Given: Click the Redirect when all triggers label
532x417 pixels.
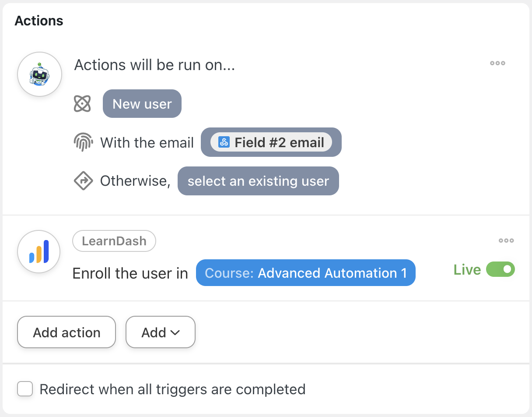Looking at the screenshot, I should pyautogui.click(x=172, y=389).
